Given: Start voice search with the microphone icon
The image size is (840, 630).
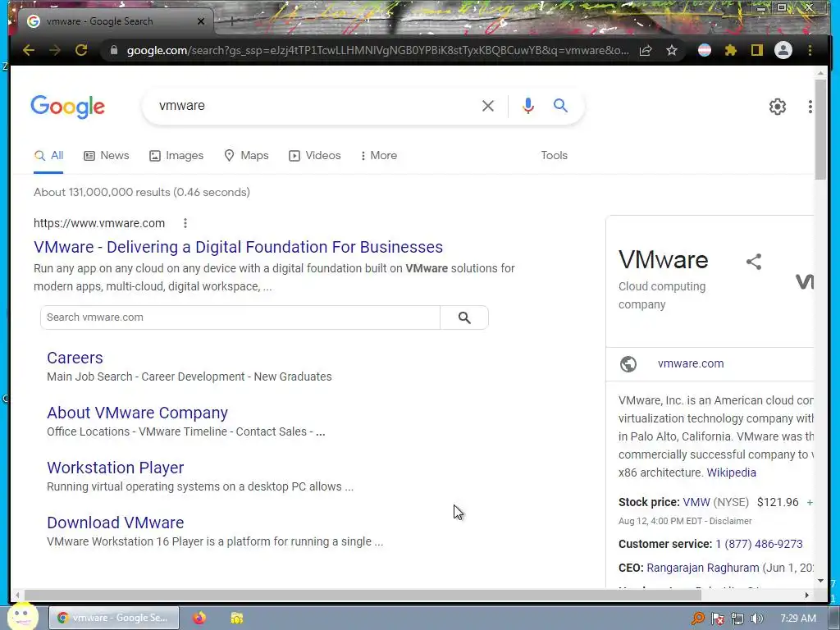Looking at the screenshot, I should (x=528, y=106).
